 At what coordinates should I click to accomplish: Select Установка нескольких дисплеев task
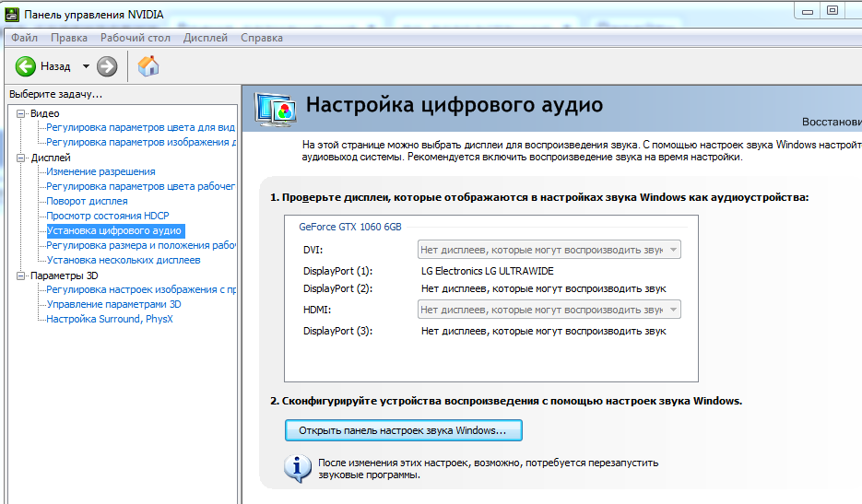pos(124,261)
